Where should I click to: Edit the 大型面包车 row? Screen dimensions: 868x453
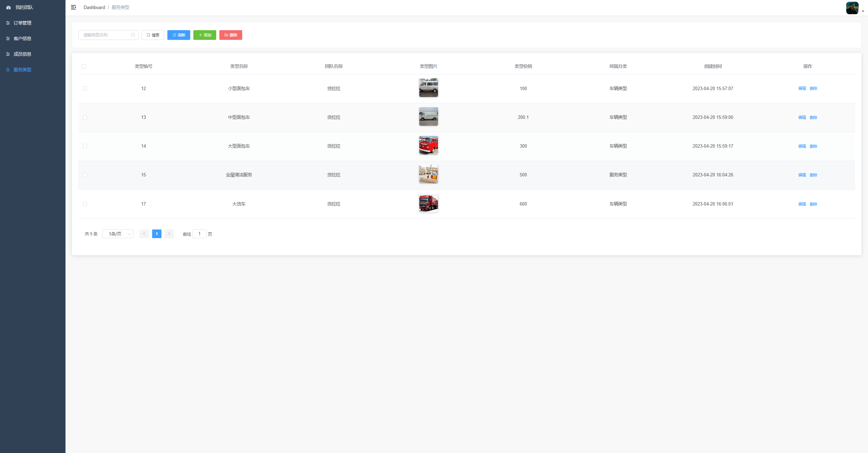click(802, 146)
